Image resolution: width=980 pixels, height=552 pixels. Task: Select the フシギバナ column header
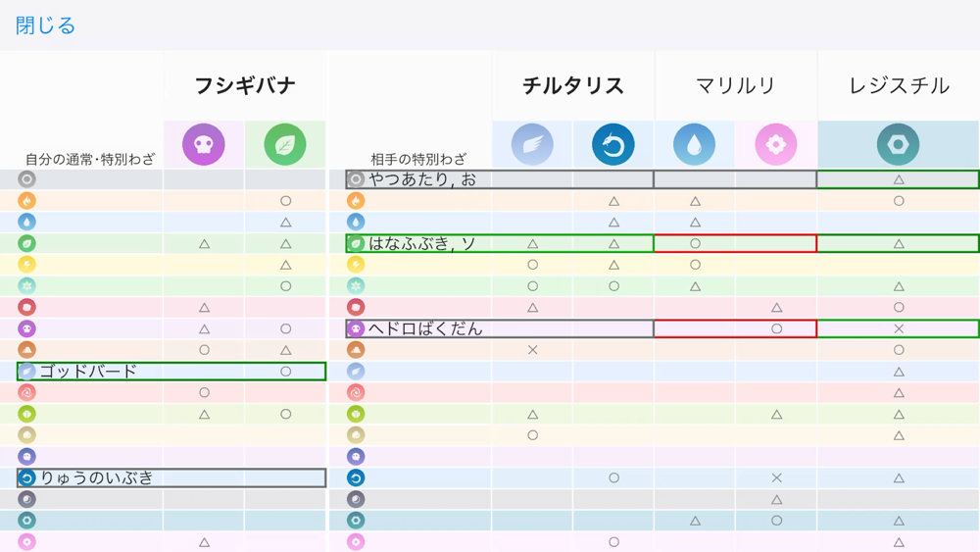coord(245,86)
